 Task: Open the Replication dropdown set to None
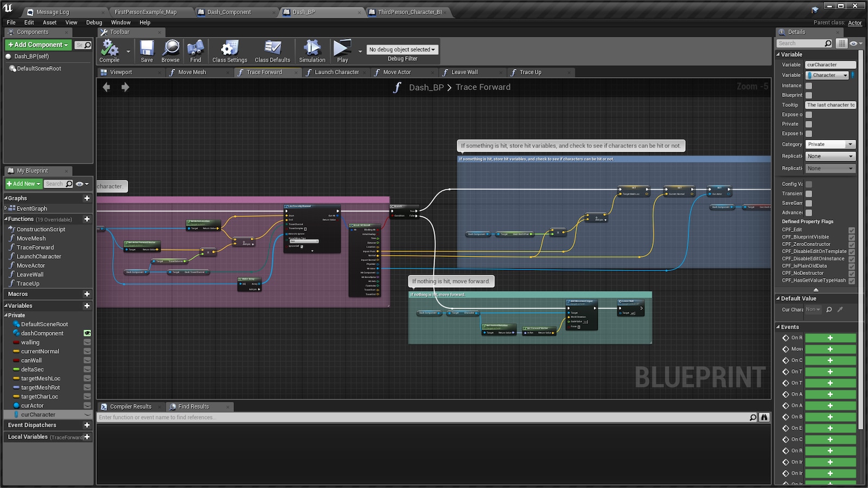(830, 156)
